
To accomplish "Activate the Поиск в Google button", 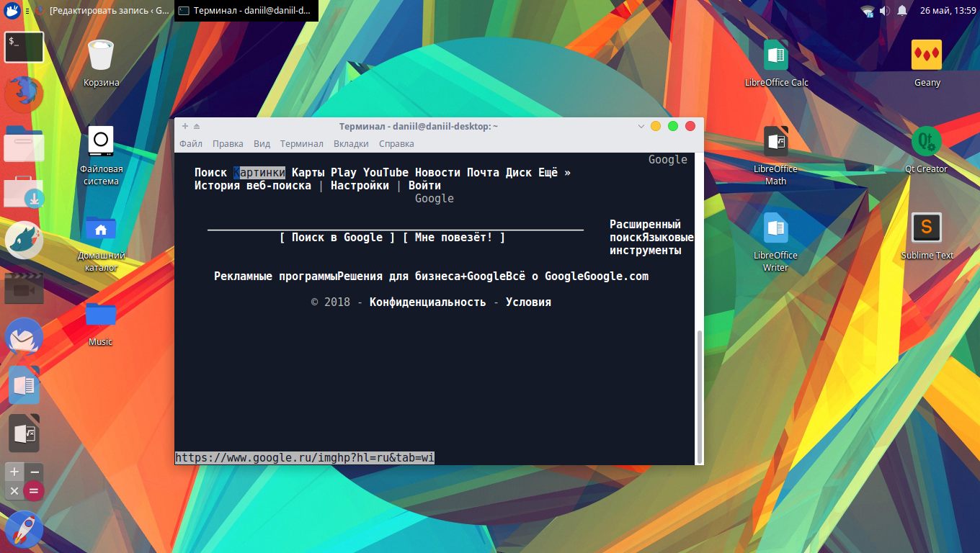I will [337, 238].
